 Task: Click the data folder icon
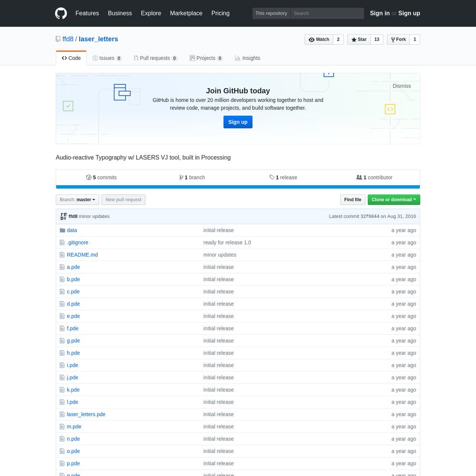tap(62, 230)
